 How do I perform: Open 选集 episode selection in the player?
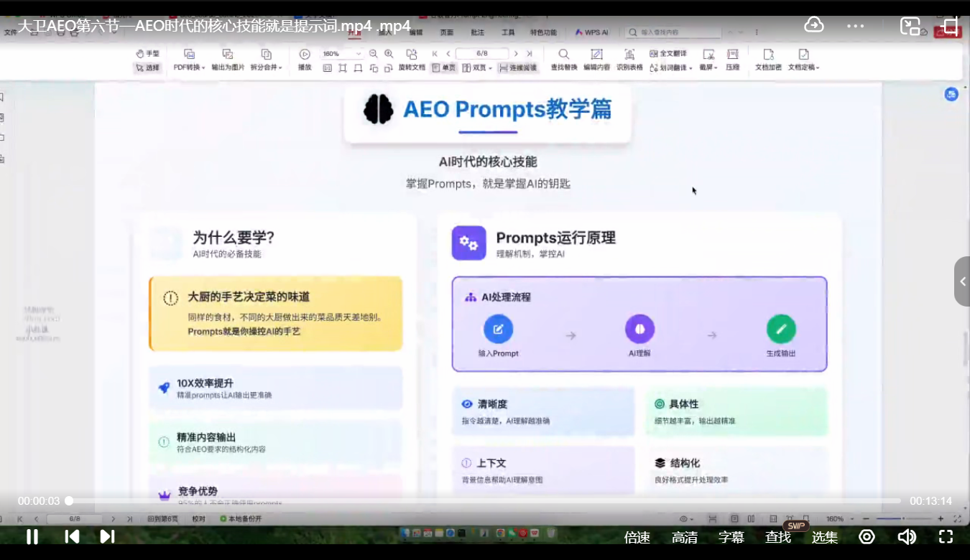tap(823, 536)
